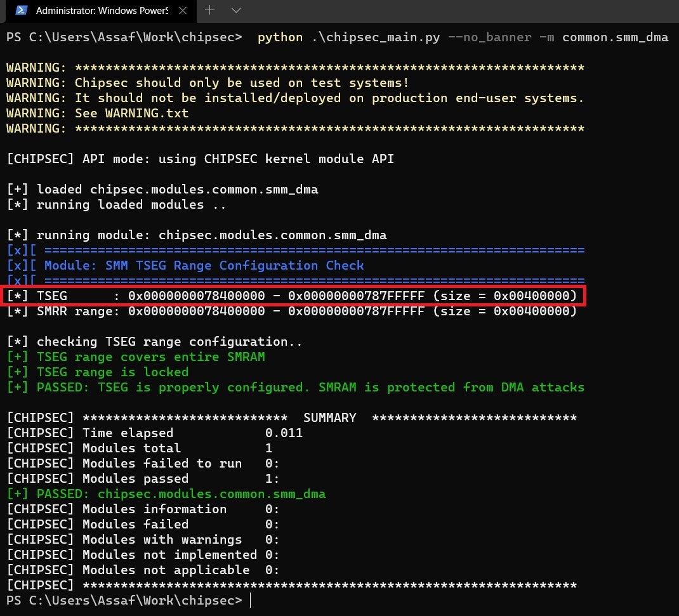Expand the new tab profile dropdown chevron
The width and height of the screenshot is (679, 616).
(236, 11)
